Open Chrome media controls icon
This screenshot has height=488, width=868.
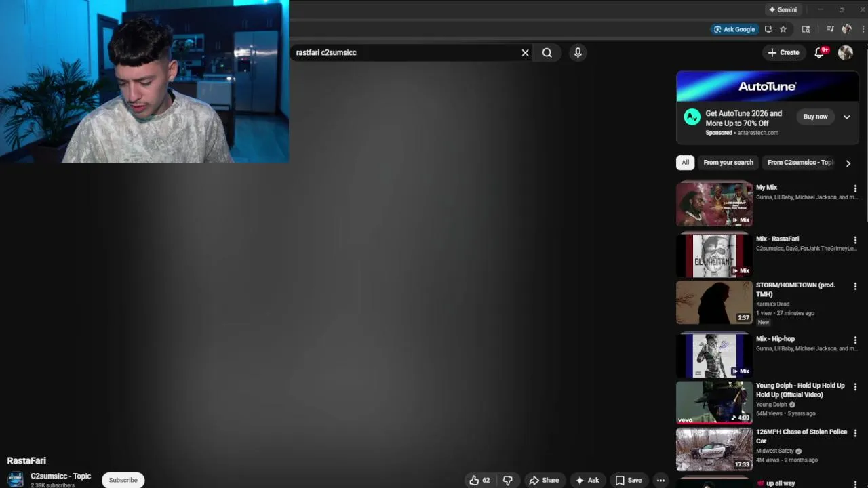point(830,29)
